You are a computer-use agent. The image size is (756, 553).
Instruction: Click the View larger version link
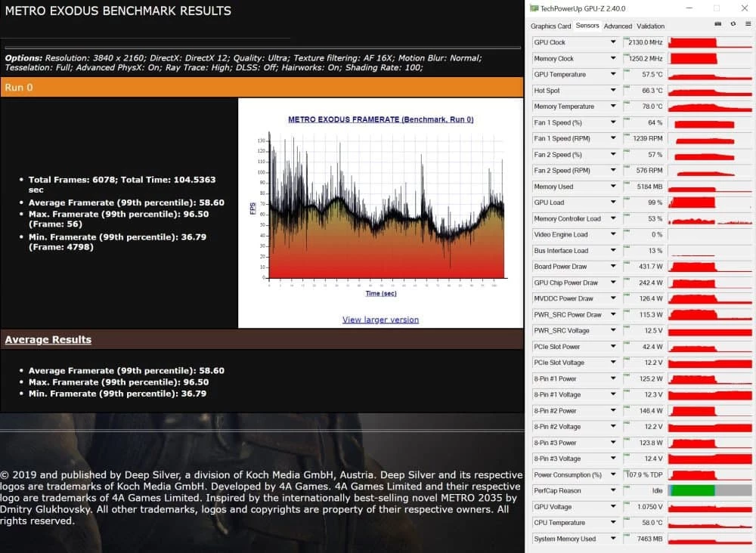(380, 320)
